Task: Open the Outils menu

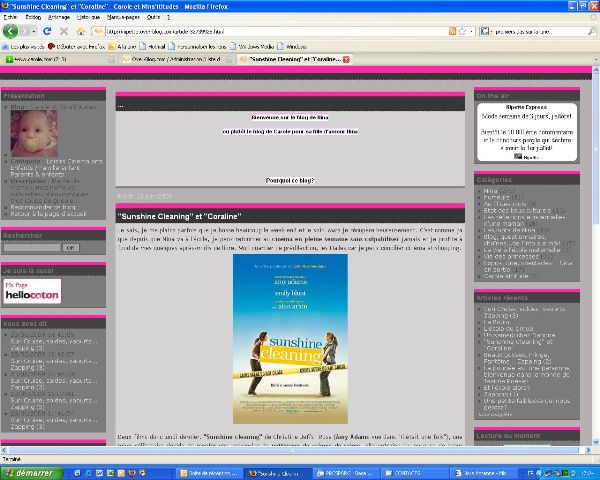Action: (x=153, y=17)
